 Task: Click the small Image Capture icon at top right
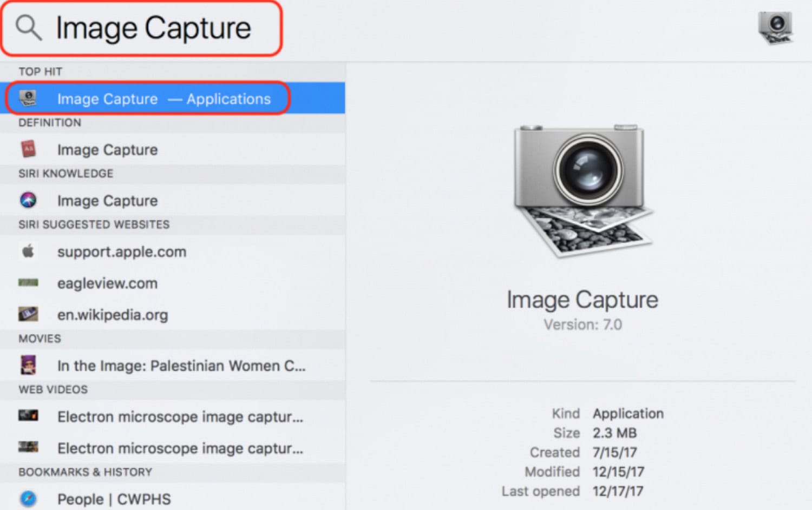tap(776, 28)
